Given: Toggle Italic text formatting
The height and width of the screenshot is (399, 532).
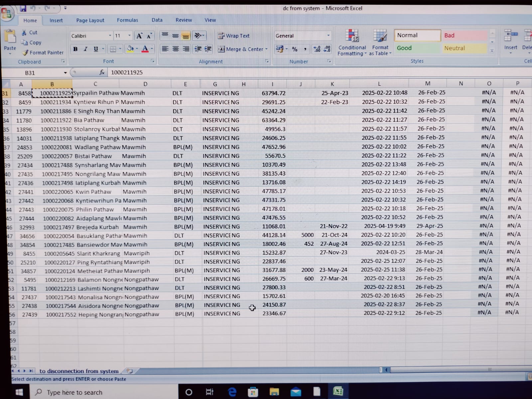Looking at the screenshot, I should (x=85, y=49).
